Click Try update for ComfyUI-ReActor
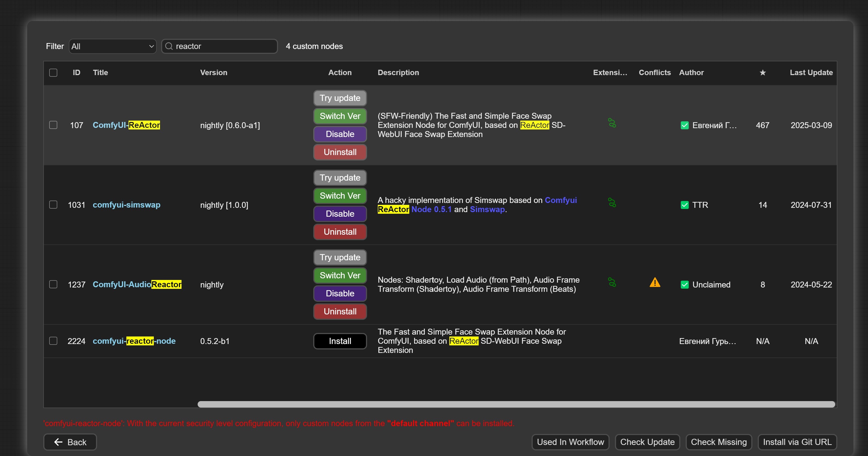 pyautogui.click(x=340, y=98)
